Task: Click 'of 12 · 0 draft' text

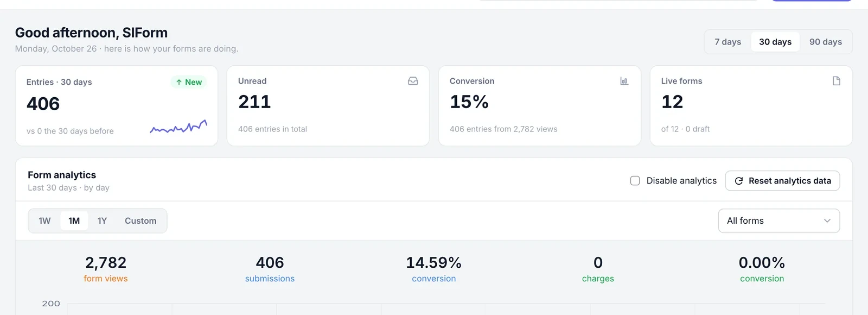Action: pos(685,129)
